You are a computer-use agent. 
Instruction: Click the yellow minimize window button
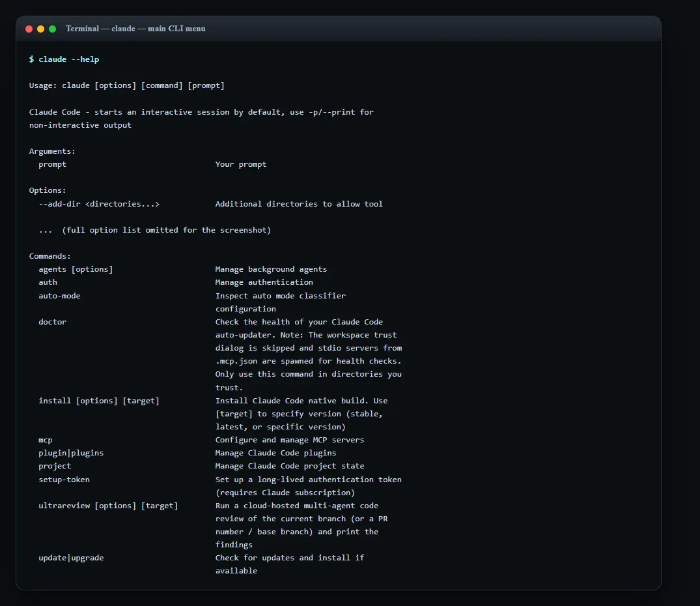(40, 29)
